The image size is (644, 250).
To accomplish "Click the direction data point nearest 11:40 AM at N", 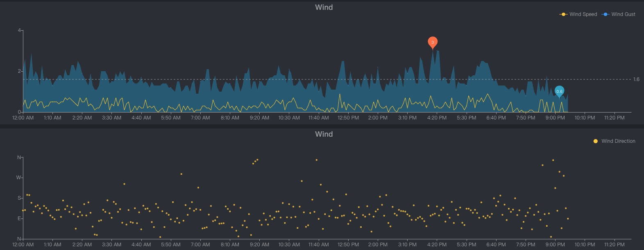I will click(317, 160).
